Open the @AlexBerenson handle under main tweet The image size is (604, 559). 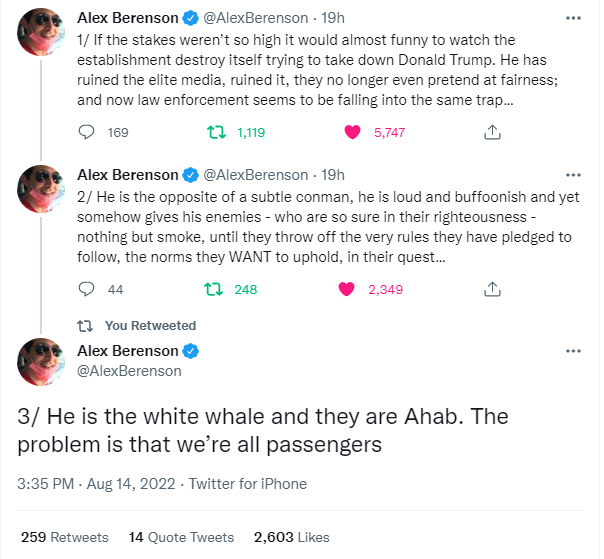(x=130, y=371)
